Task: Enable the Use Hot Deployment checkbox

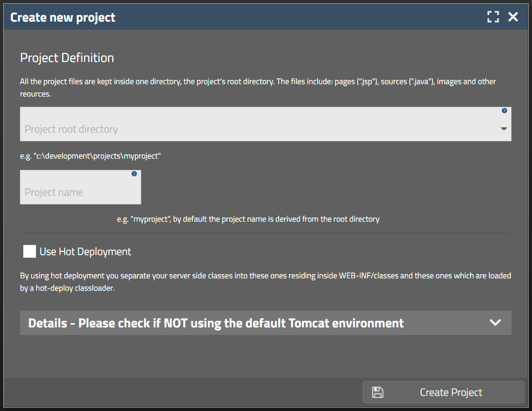Action: point(30,251)
